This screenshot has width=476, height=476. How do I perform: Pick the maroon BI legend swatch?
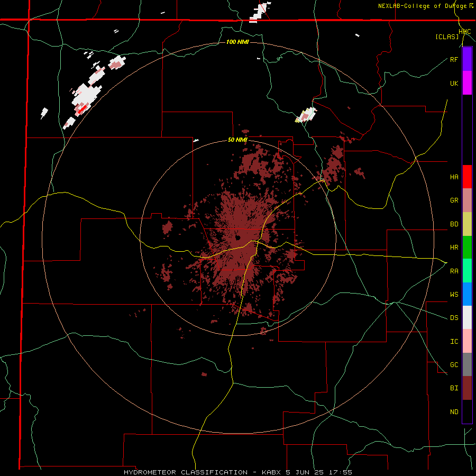click(467, 388)
